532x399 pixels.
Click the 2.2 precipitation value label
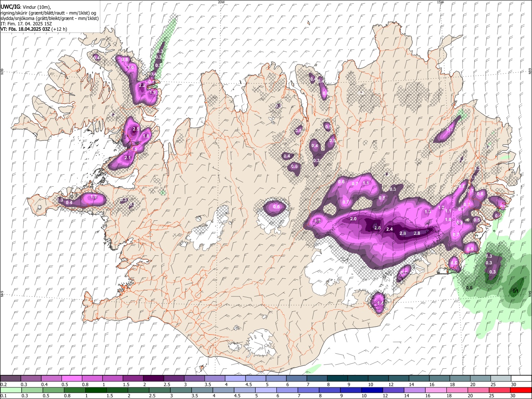(x=142, y=85)
